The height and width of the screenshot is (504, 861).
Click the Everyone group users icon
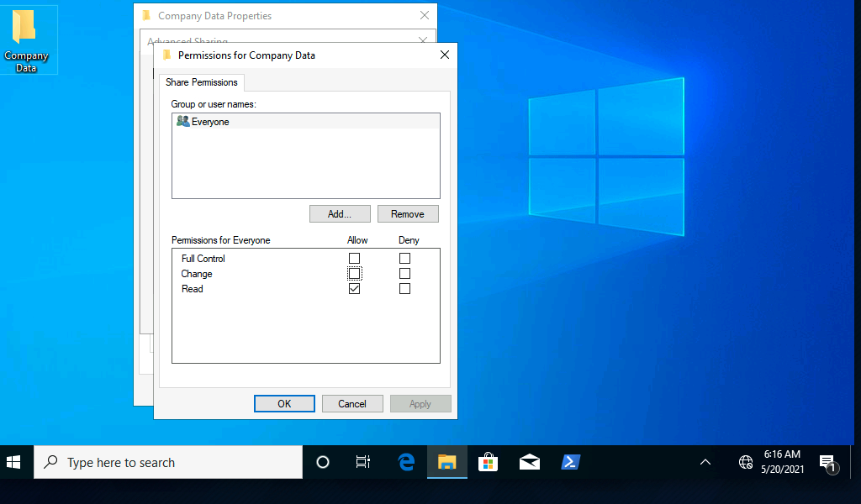pos(182,121)
